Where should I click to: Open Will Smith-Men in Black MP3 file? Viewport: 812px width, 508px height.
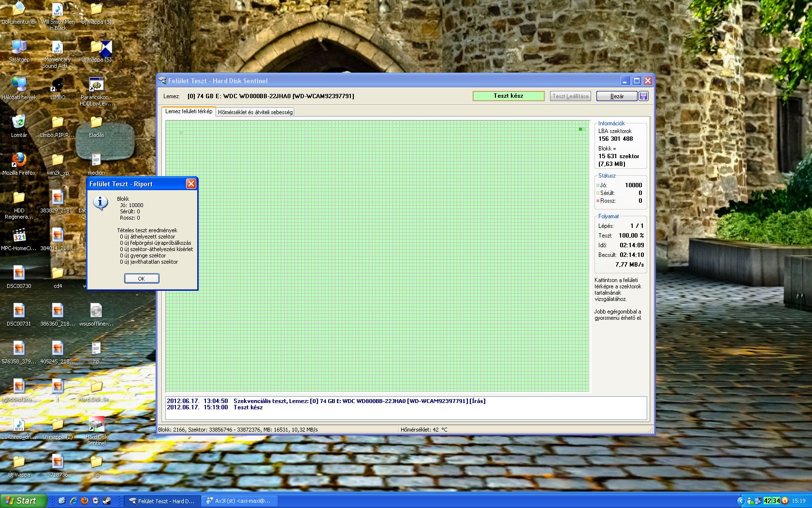click(x=58, y=16)
